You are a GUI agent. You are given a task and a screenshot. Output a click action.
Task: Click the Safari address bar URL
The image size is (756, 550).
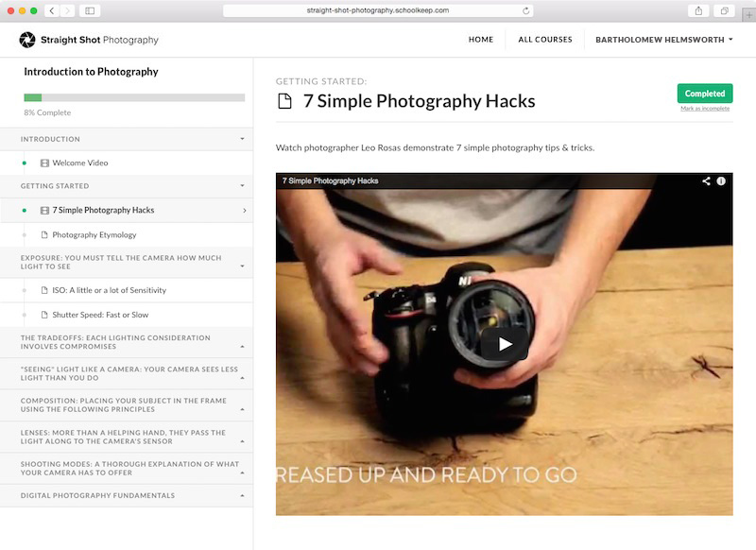point(377,10)
